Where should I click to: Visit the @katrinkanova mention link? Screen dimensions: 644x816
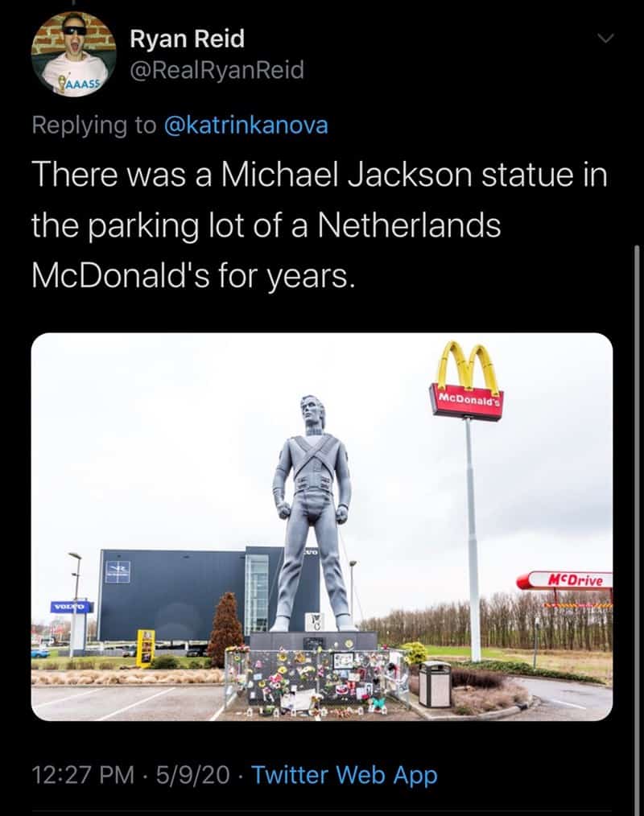tap(246, 125)
